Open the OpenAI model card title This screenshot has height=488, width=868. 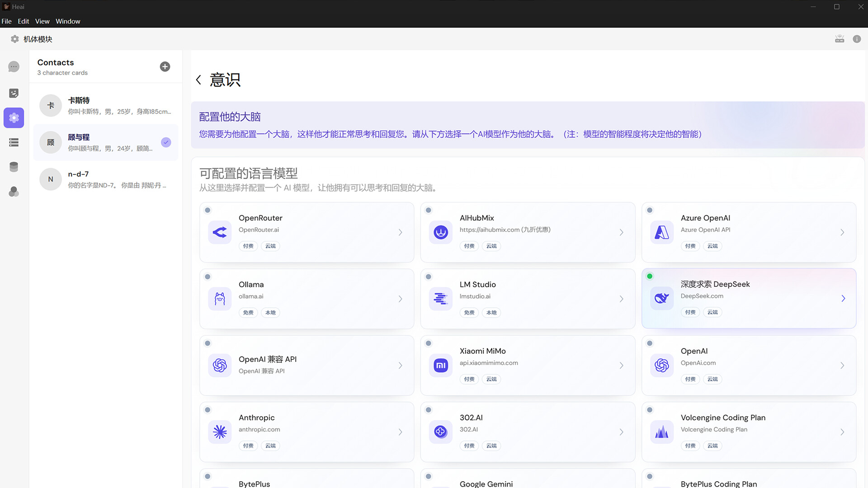pos(694,351)
